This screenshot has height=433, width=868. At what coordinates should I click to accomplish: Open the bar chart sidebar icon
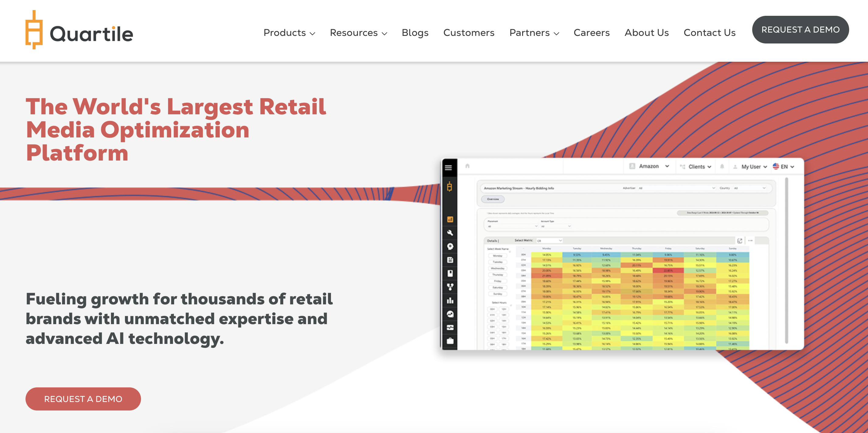(450, 300)
